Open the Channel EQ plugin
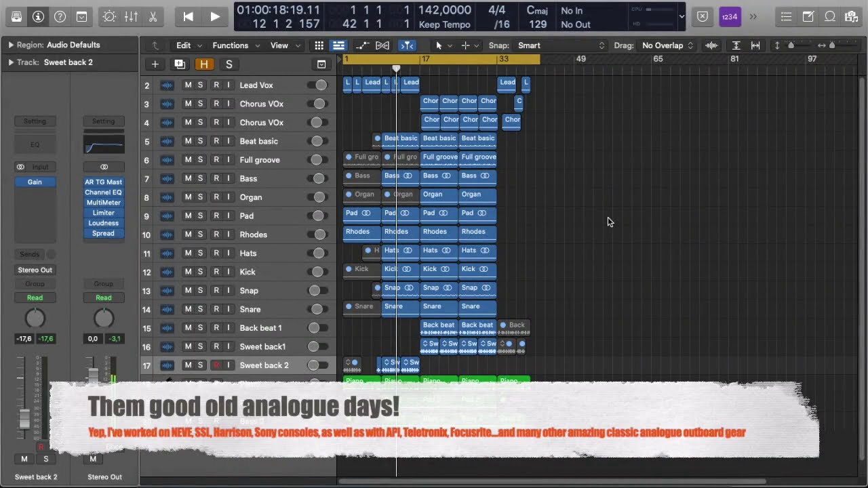This screenshot has width=868, height=488. pos(103,192)
